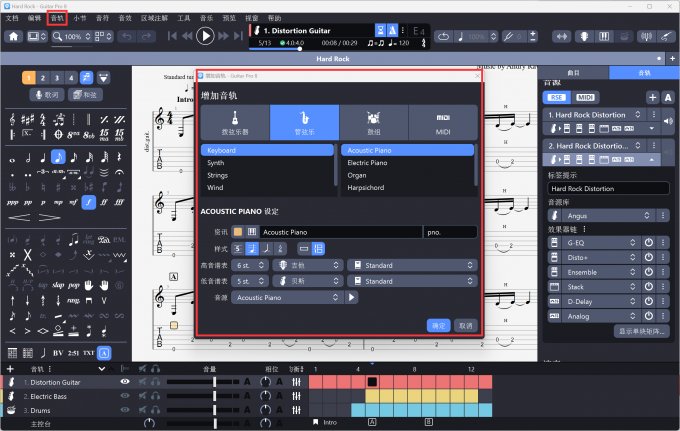
Task: Toggle visibility eye for Distortion Guitar track
Action: 125,381
